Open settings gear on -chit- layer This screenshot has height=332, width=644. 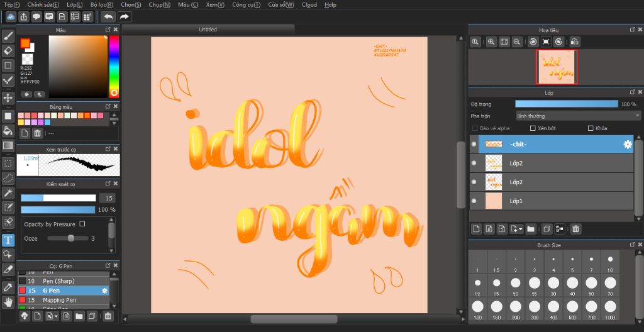click(628, 144)
